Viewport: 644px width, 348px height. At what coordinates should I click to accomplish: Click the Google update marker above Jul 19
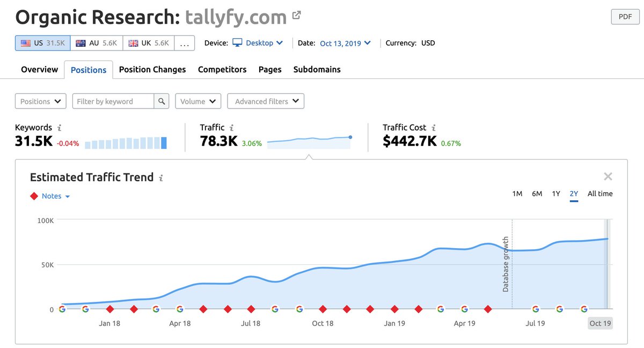tap(535, 309)
